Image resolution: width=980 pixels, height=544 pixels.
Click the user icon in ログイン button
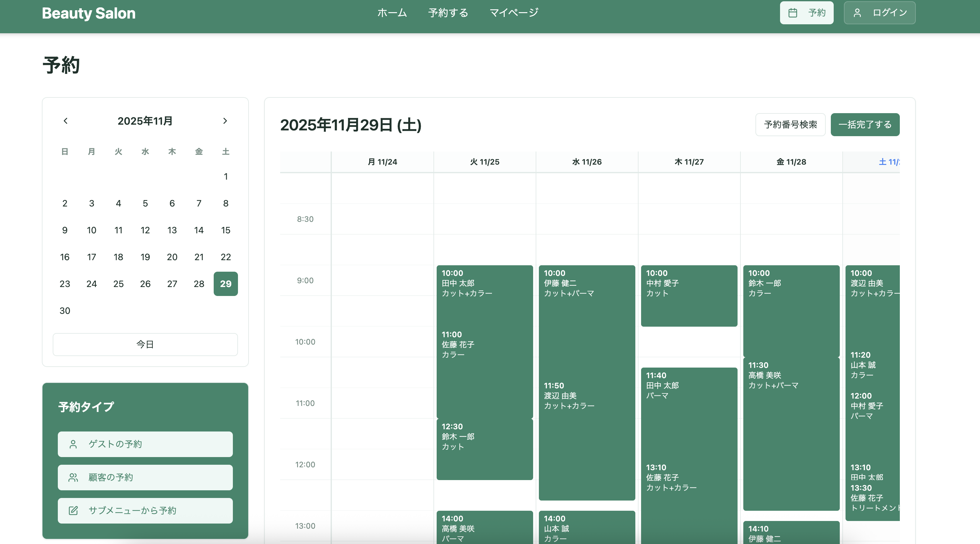857,13
